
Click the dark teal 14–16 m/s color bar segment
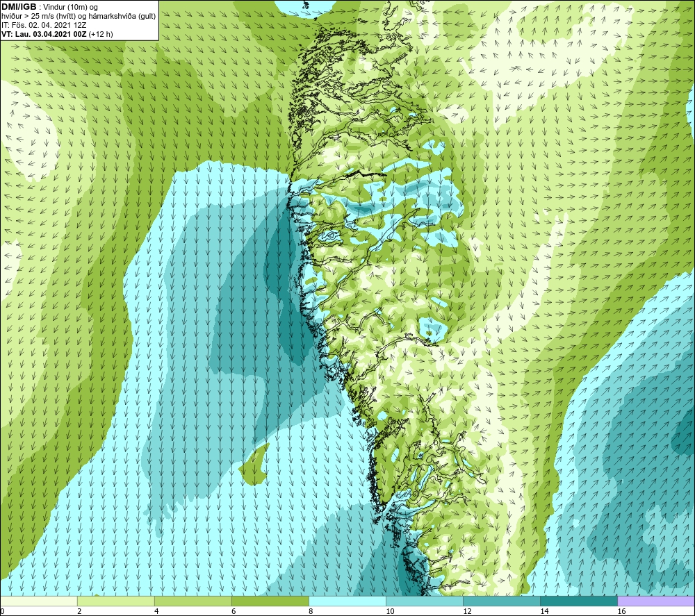pos(579,601)
